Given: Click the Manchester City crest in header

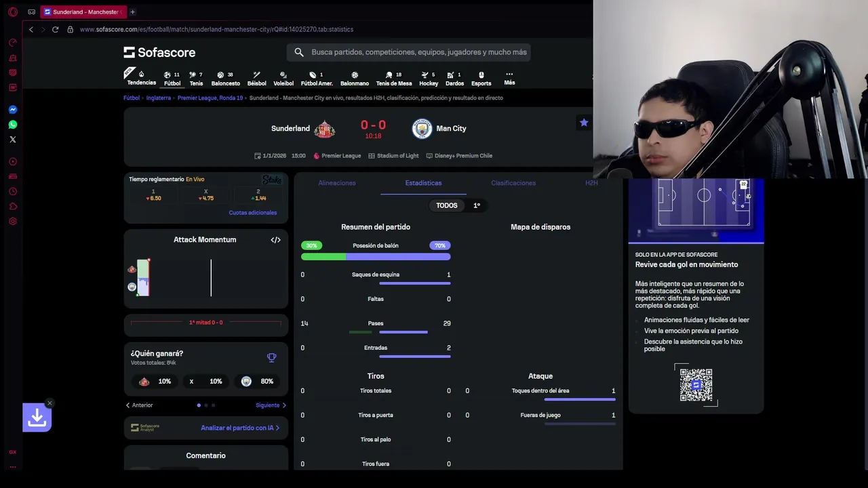Looking at the screenshot, I should pos(422,129).
